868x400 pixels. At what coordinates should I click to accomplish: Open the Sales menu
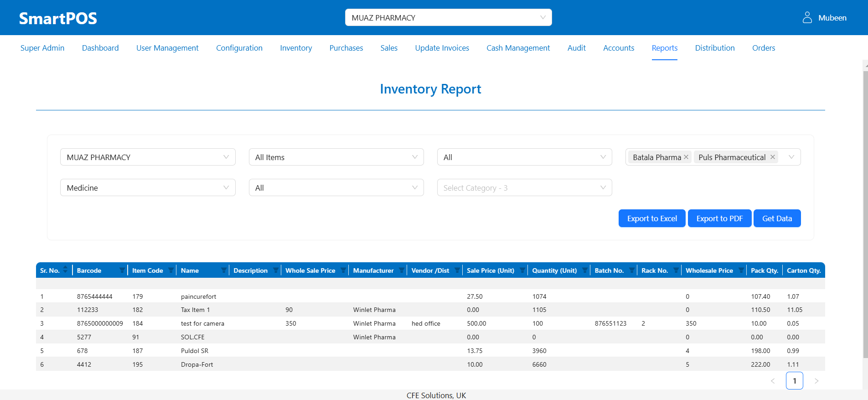pyautogui.click(x=389, y=48)
